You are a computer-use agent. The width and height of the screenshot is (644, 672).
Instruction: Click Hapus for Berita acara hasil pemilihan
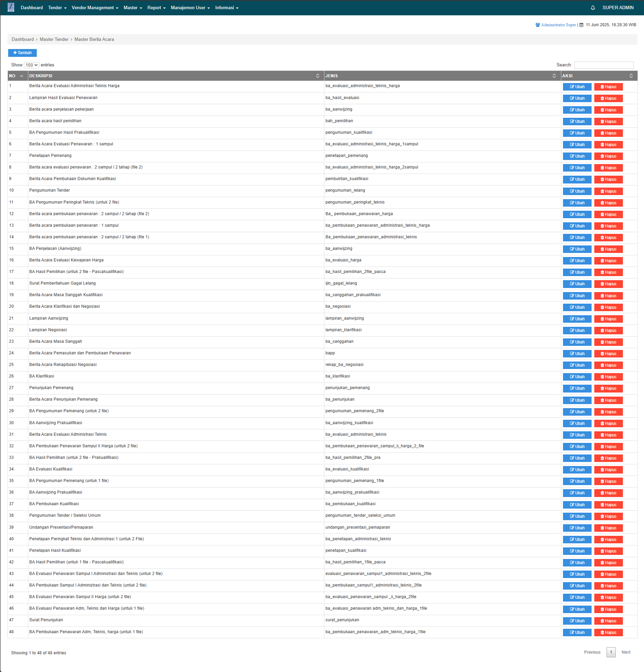pos(608,122)
